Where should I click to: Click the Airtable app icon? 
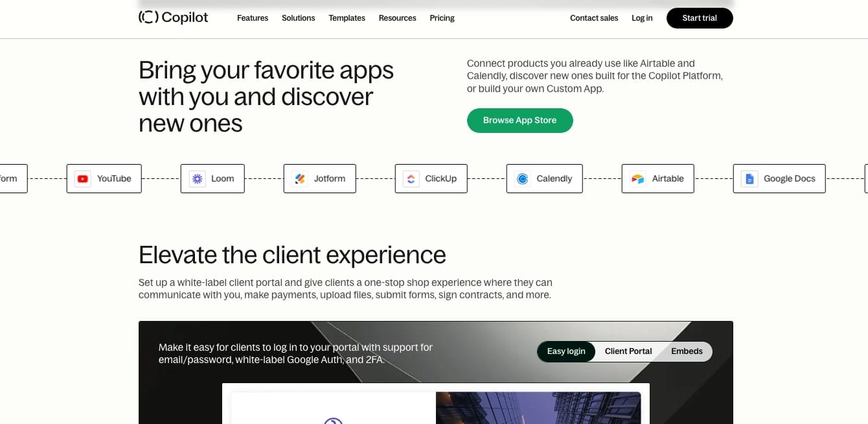click(638, 179)
